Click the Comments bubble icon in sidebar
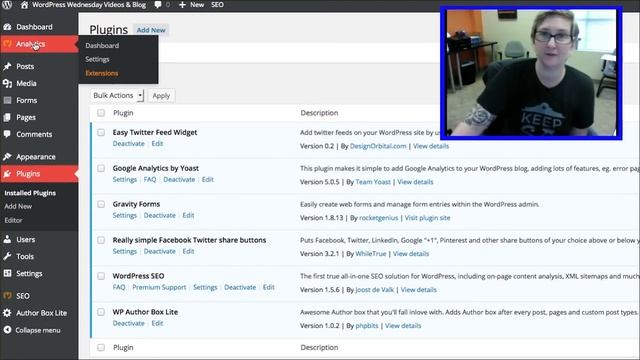640x360 pixels. [x=7, y=134]
